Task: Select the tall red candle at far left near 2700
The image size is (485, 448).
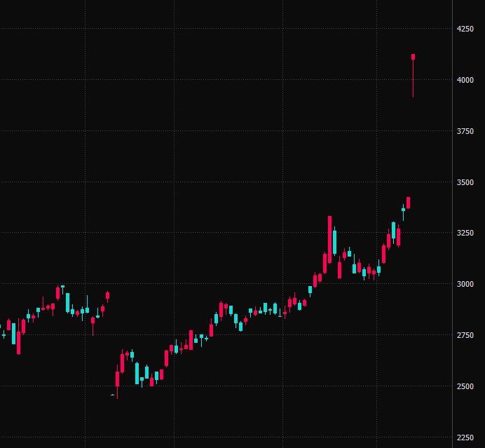Action: pyautogui.click(x=18, y=342)
